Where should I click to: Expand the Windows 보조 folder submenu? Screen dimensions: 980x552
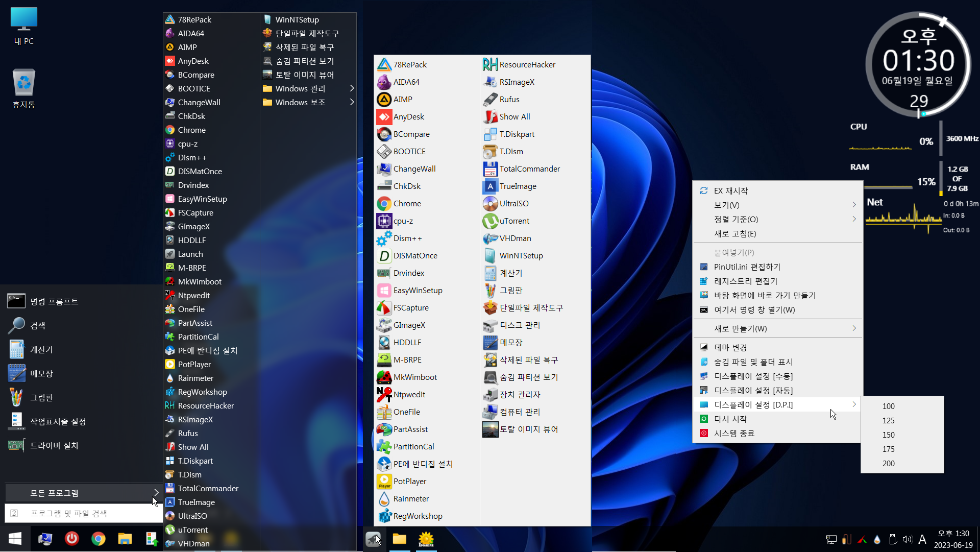[309, 102]
